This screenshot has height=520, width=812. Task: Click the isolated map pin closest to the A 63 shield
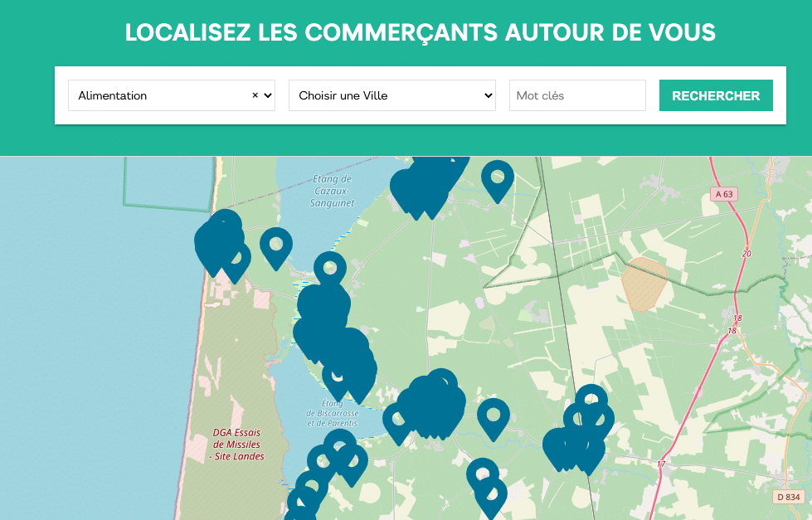point(498,178)
